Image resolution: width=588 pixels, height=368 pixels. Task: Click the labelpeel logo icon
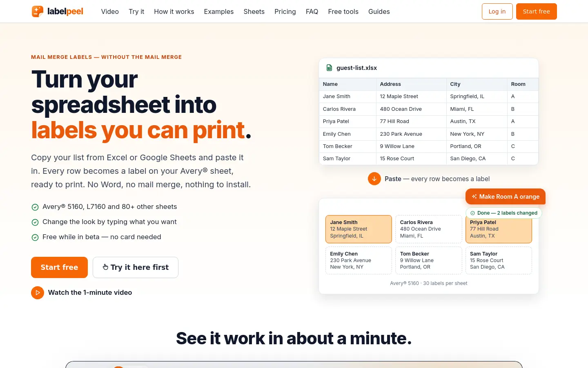[38, 11]
